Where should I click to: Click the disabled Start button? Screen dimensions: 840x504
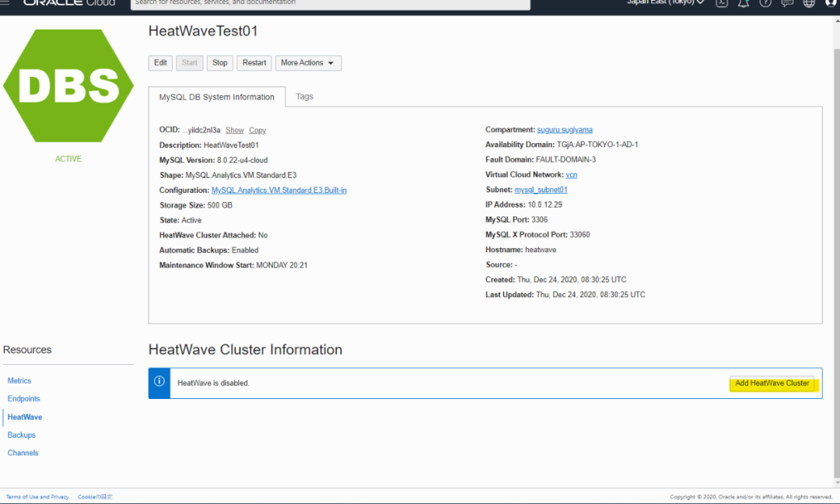189,63
